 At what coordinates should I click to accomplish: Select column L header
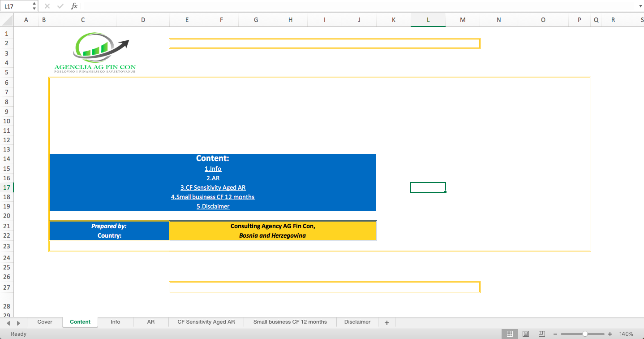[x=428, y=20]
